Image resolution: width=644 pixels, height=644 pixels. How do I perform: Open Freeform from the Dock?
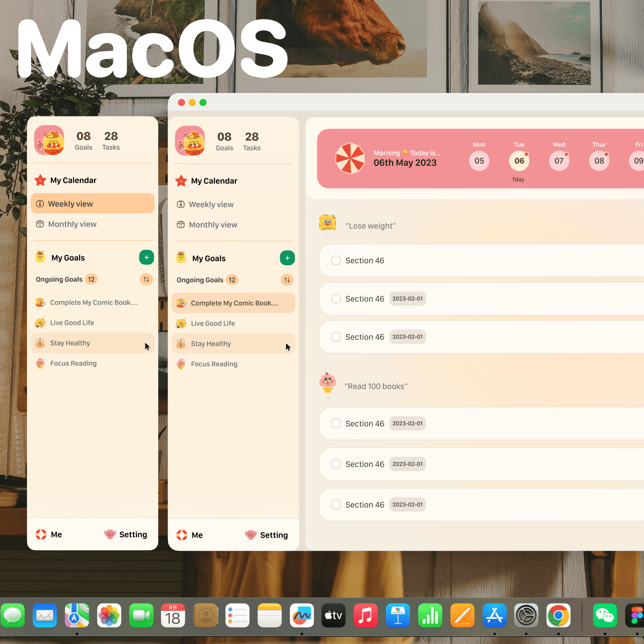click(x=302, y=615)
